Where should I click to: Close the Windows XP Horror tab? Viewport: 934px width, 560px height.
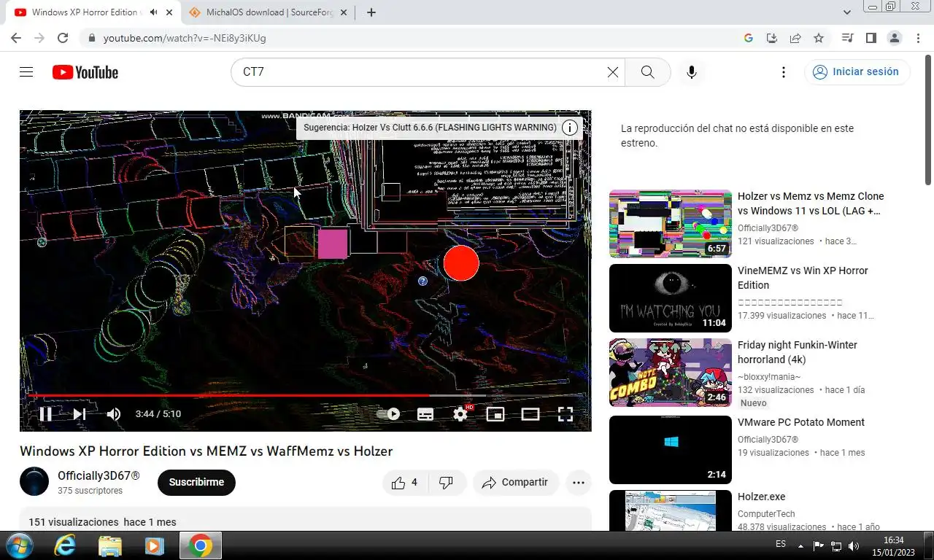click(170, 12)
